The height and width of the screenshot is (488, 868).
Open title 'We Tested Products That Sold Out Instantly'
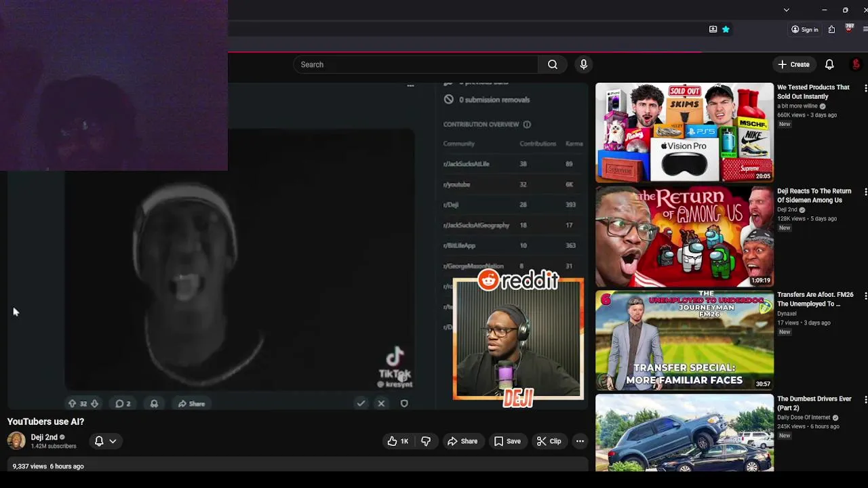(813, 91)
